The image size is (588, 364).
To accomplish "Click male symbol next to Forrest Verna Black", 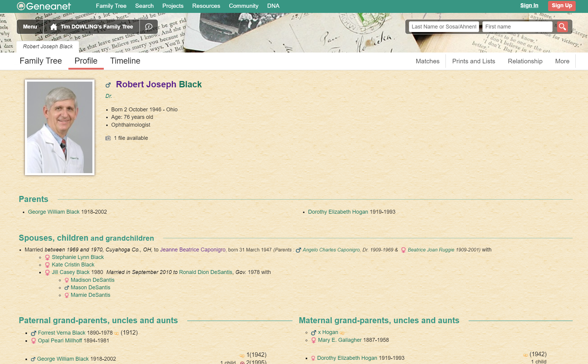I will point(34,333).
